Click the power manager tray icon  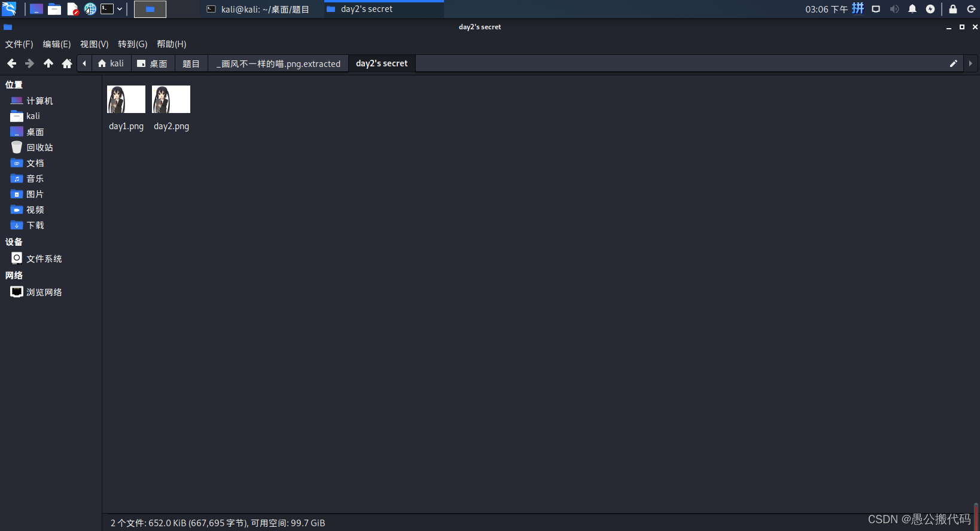point(930,9)
